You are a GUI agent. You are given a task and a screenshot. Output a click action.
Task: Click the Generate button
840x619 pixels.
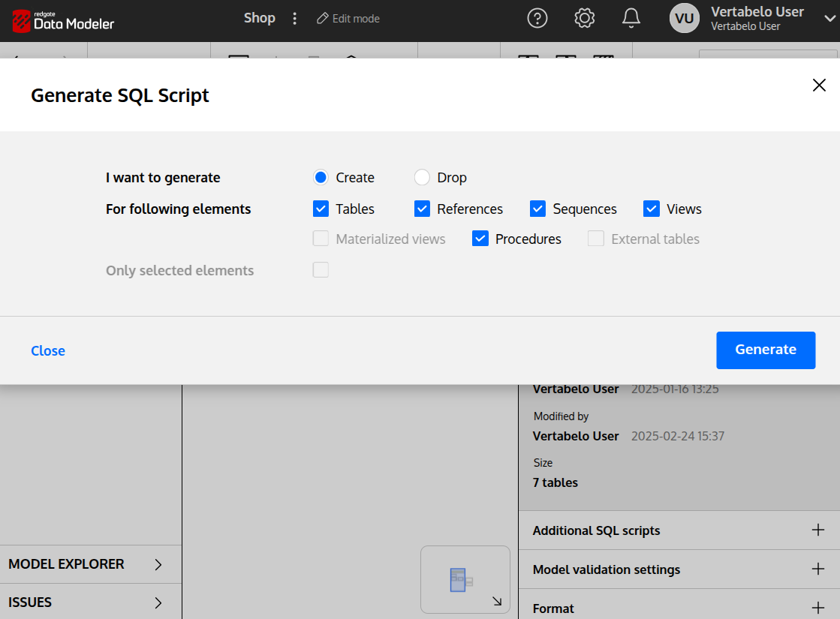pyautogui.click(x=766, y=350)
